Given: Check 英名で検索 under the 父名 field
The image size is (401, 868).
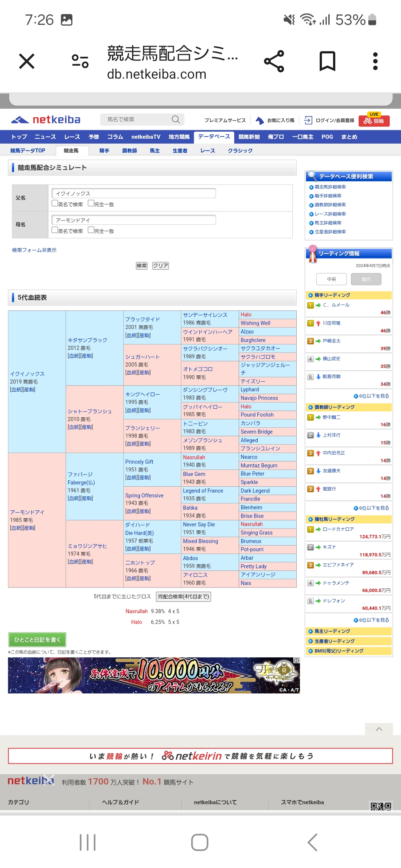Looking at the screenshot, I should click(x=55, y=203).
